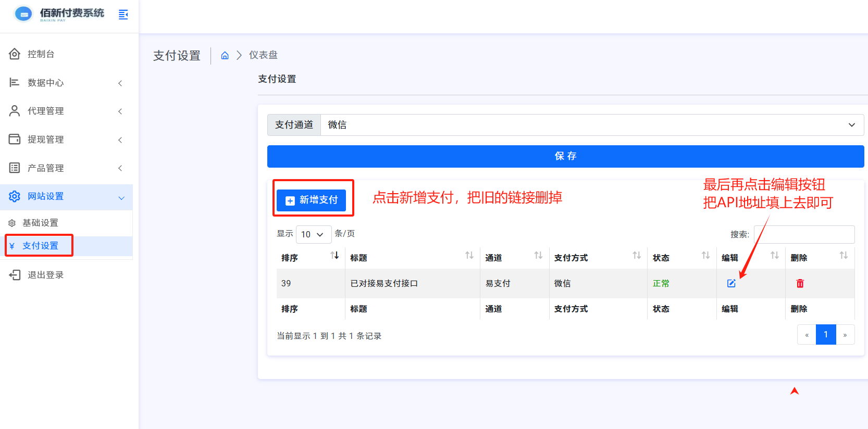This screenshot has height=429, width=868.
Task: Click the 搜索 input field
Action: coord(803,234)
